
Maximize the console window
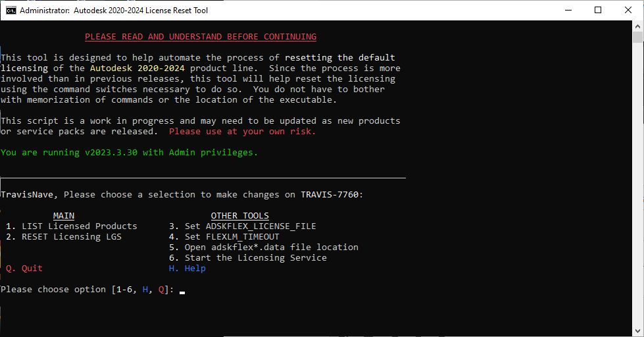click(x=598, y=11)
